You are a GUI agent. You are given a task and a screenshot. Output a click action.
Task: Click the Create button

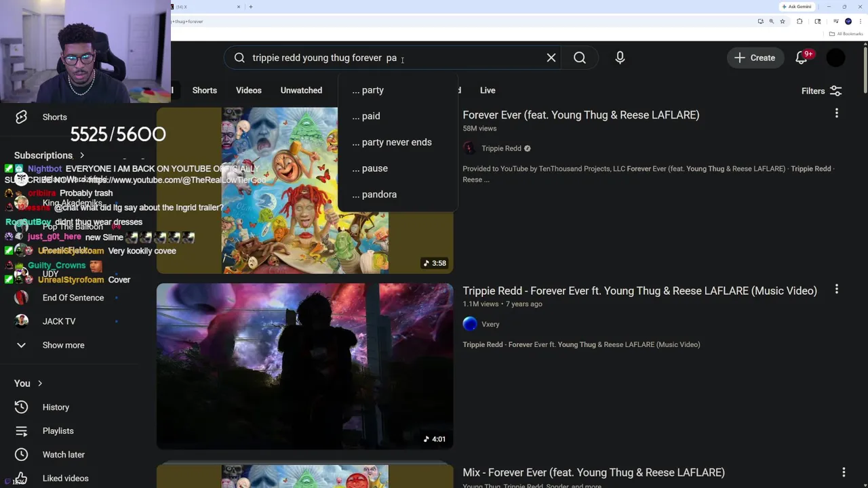(755, 58)
